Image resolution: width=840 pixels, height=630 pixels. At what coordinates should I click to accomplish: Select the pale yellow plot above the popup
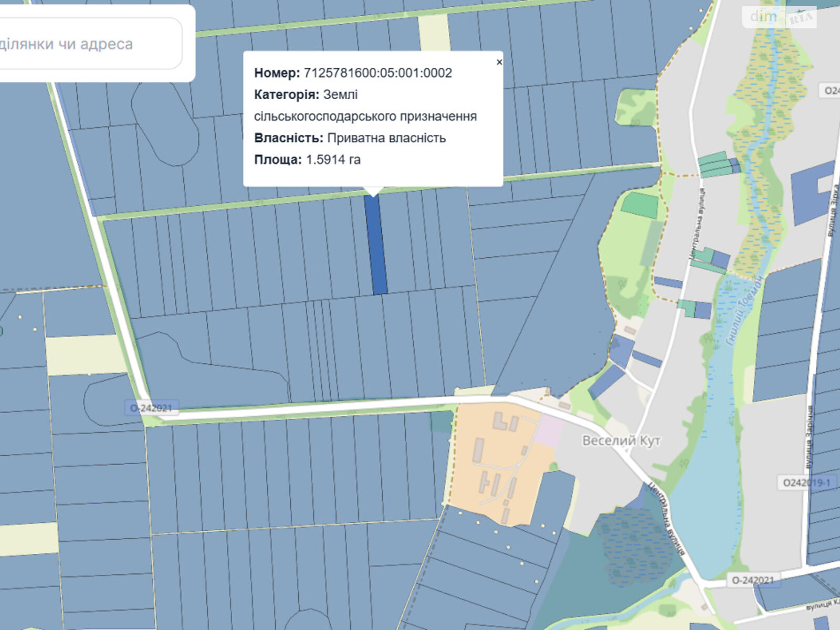click(434, 33)
